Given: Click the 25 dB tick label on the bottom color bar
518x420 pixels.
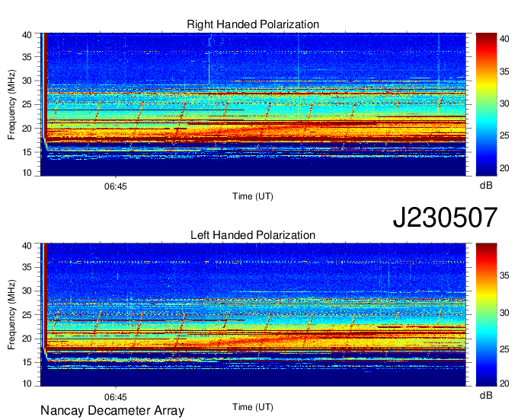Looking at the screenshot, I should click(504, 349).
